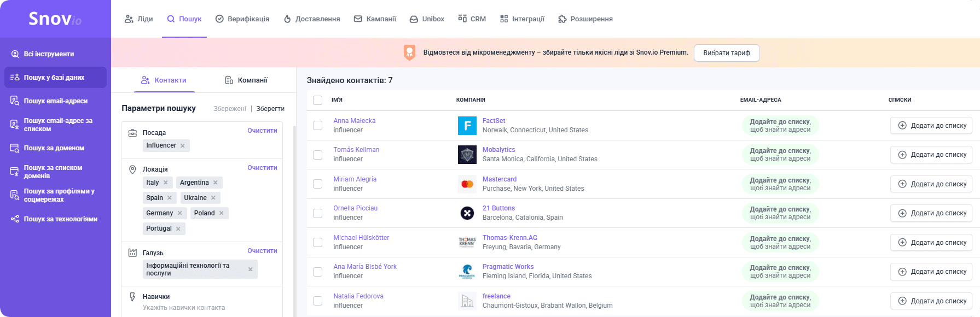Add Tomás Keilman to a list

pyautogui.click(x=931, y=155)
